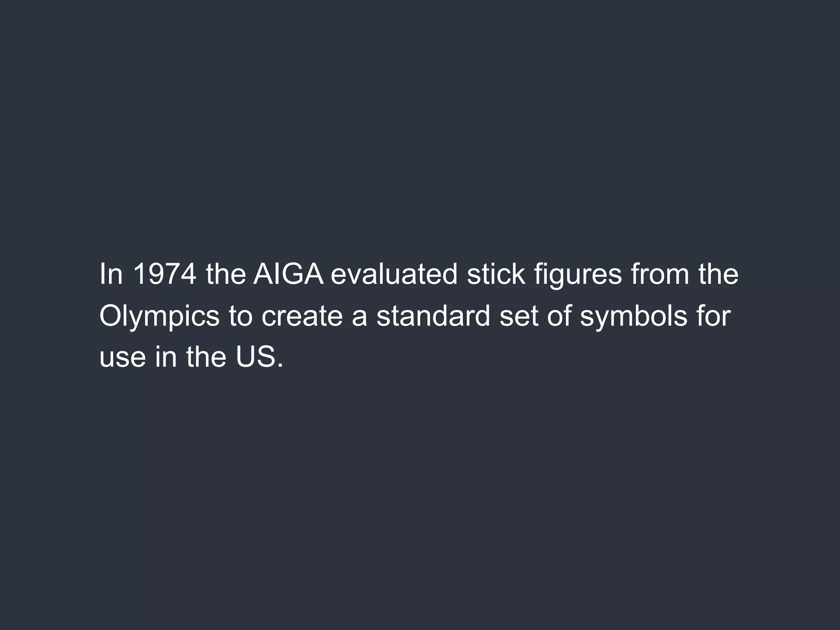This screenshot has width=840, height=630.
Task: Click the word "to" after "Olympics"
Action: (x=241, y=316)
